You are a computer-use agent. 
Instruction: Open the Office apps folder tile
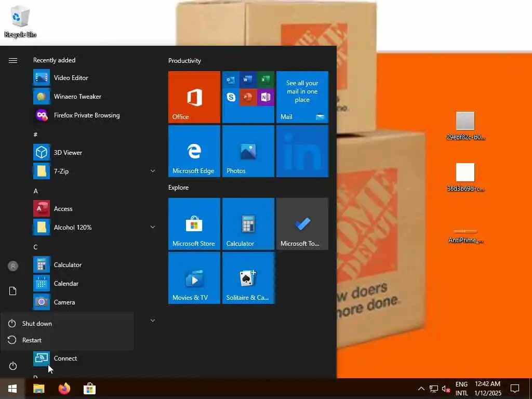248,97
